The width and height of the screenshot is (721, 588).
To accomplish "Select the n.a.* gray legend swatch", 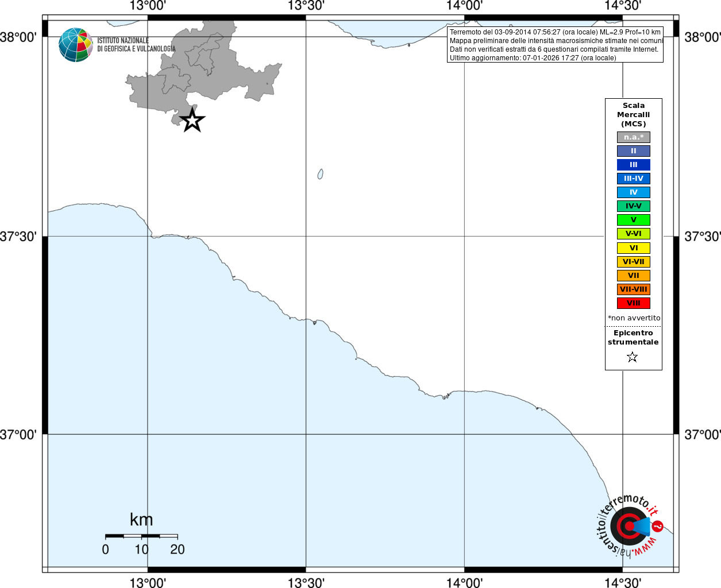I will tap(634, 137).
